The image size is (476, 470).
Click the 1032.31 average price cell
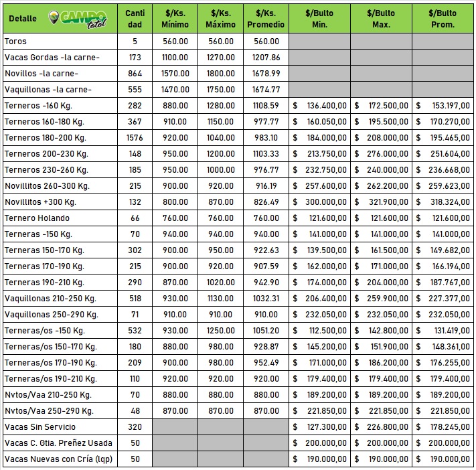(x=266, y=299)
